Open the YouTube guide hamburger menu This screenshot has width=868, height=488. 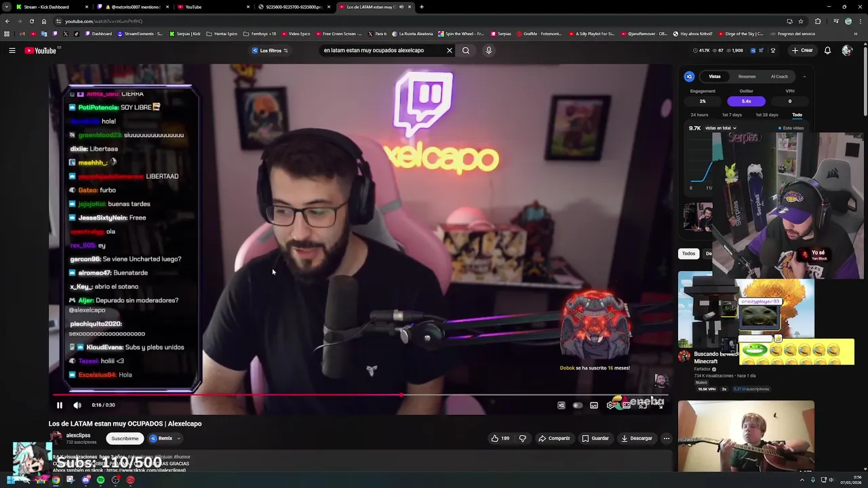click(12, 50)
